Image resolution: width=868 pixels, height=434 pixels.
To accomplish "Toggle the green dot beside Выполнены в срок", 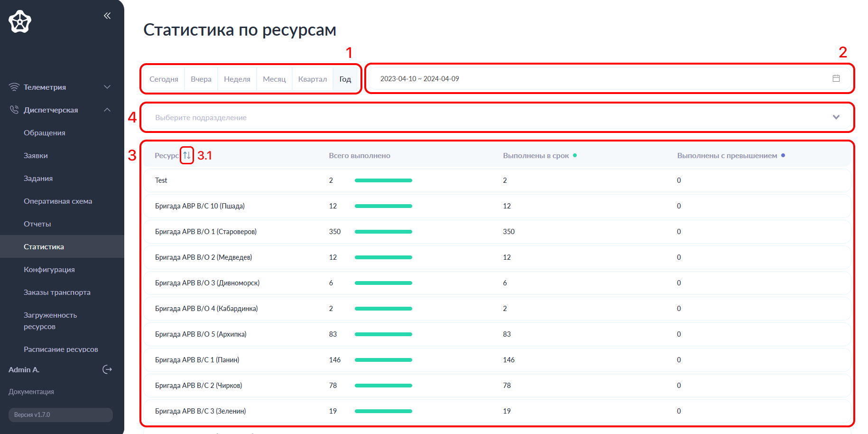I will click(575, 155).
